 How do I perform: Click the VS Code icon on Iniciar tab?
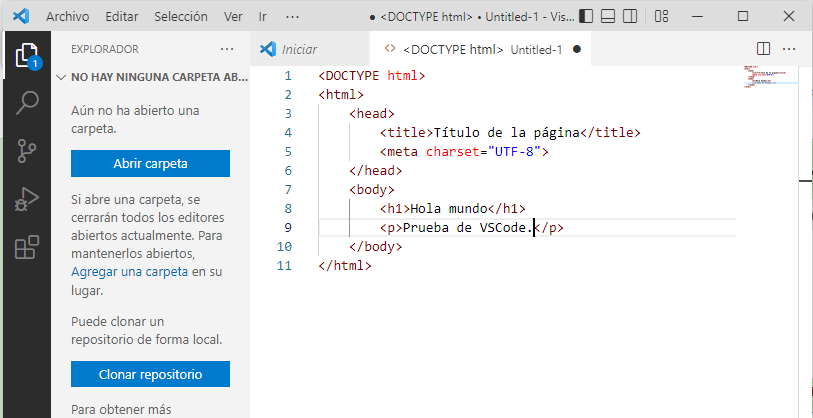[268, 49]
